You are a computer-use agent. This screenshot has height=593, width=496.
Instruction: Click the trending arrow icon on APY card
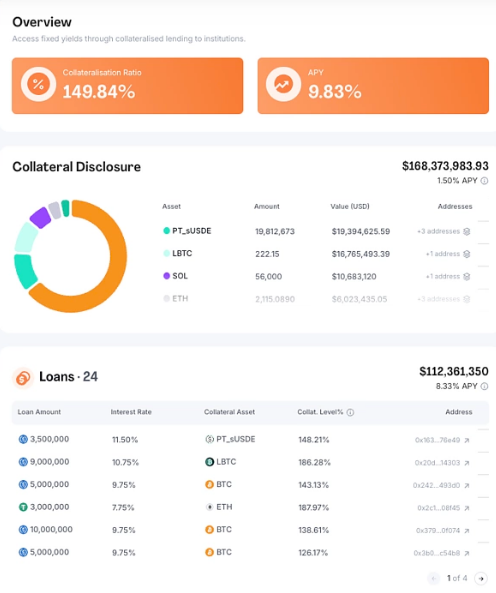click(x=283, y=84)
